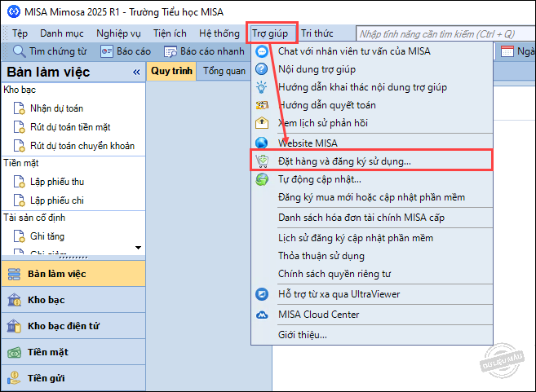This screenshot has height=392, width=536.
Task: Open Nhận dự toán in Kho bạc
Action: click(x=57, y=108)
